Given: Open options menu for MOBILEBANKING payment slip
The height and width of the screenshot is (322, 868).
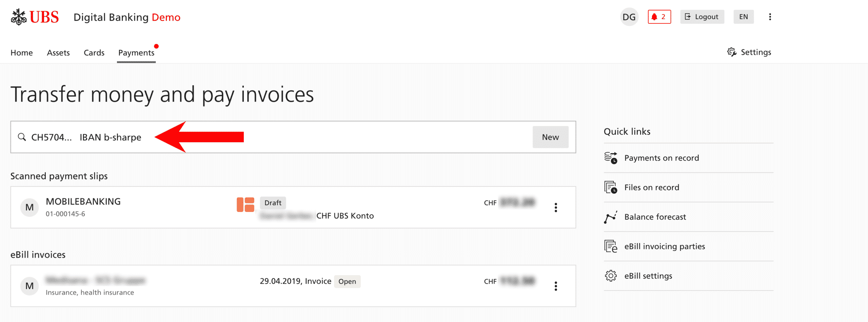Looking at the screenshot, I should [x=556, y=208].
